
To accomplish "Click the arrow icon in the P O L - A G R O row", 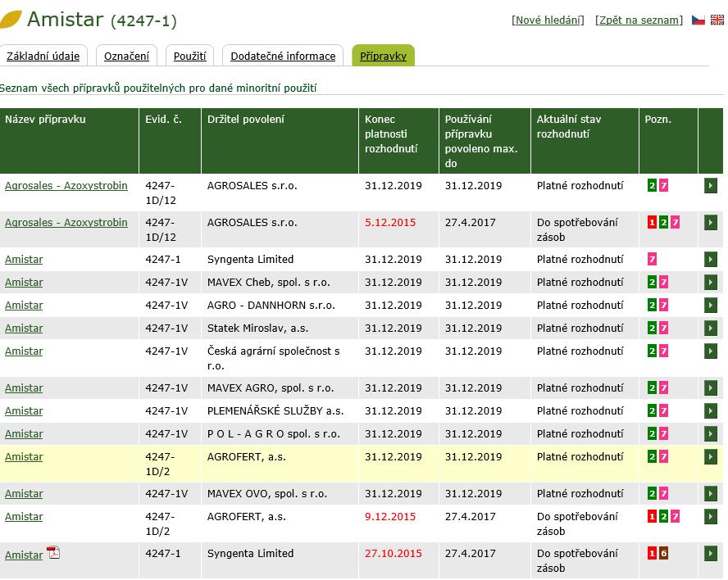I will (710, 434).
